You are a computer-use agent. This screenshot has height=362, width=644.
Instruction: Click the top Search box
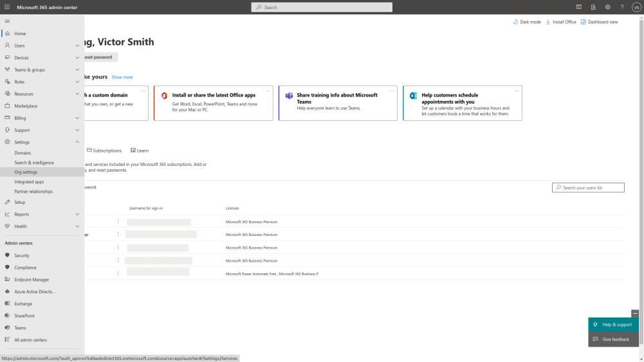321,7
